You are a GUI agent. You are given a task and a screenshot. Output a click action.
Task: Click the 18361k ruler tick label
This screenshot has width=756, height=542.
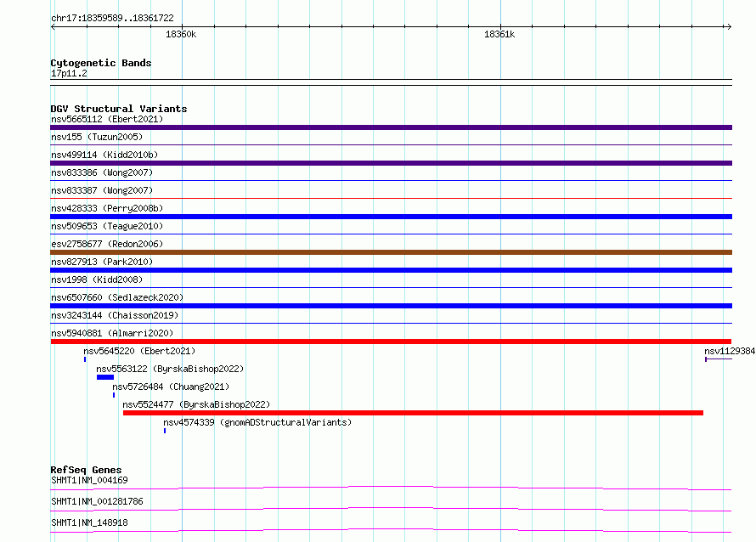click(499, 34)
